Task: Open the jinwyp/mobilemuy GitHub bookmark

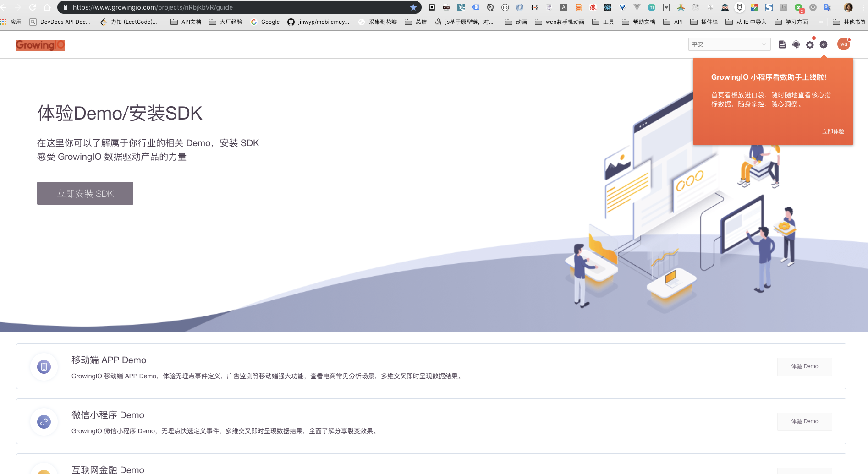Action: [318, 22]
